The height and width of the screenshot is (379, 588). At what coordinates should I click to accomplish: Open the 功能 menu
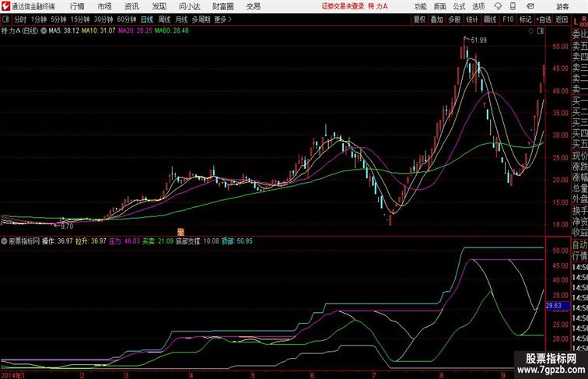420,6
